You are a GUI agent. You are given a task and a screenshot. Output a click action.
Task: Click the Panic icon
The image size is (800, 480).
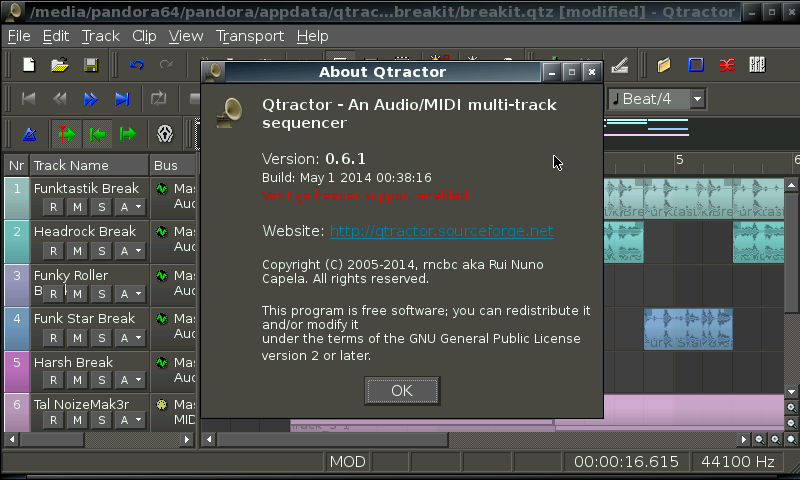click(165, 134)
